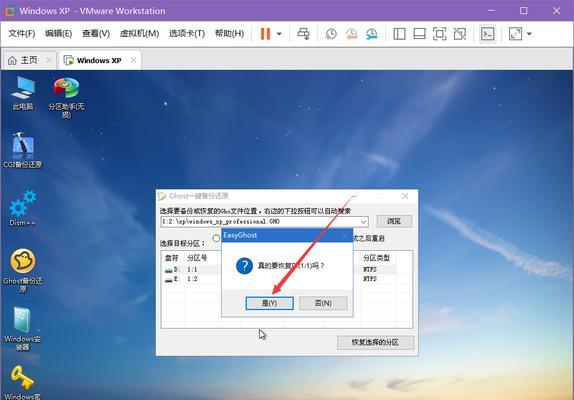Click the key-shaped Windows desktop icon
574x400 pixels.
pos(23,382)
